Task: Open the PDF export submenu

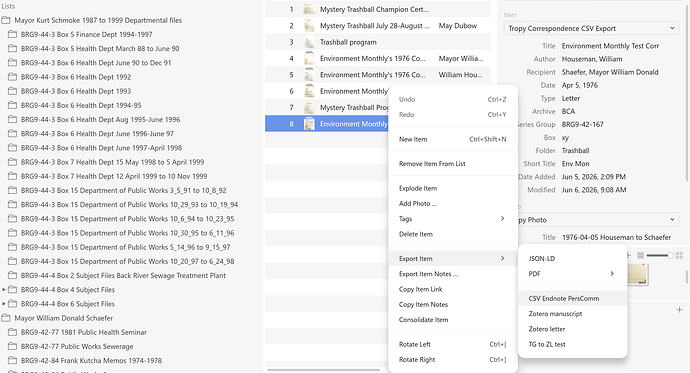Action: coord(573,274)
